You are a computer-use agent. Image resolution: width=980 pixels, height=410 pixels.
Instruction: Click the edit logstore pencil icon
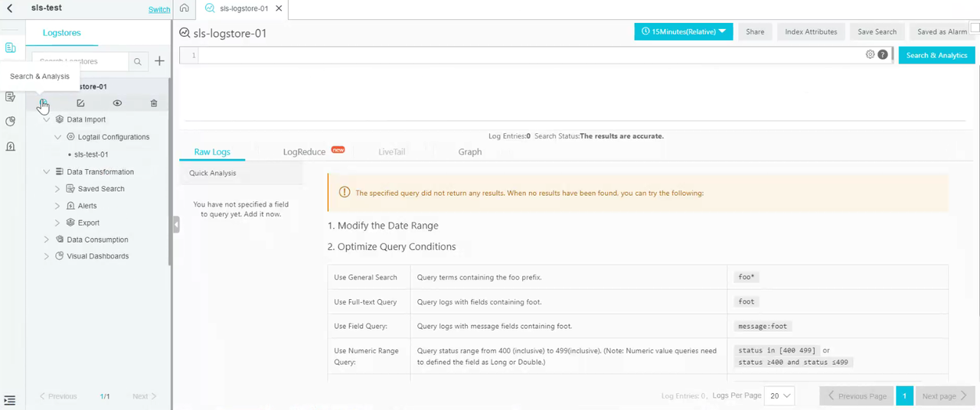[x=80, y=103]
